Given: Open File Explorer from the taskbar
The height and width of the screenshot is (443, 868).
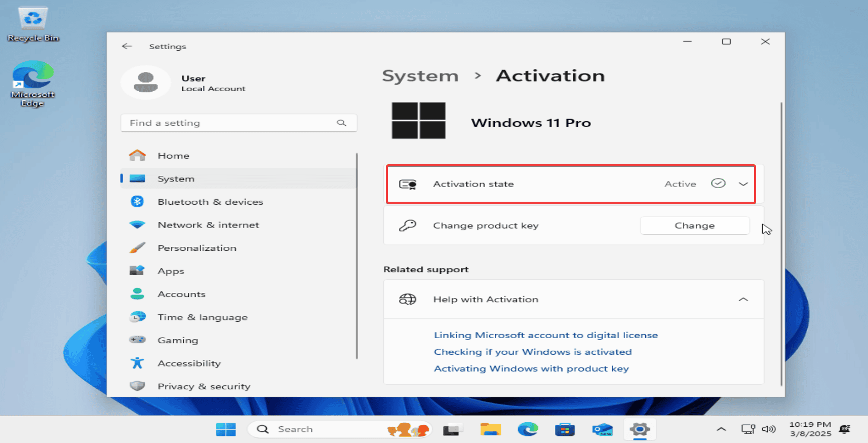Looking at the screenshot, I should [x=490, y=429].
